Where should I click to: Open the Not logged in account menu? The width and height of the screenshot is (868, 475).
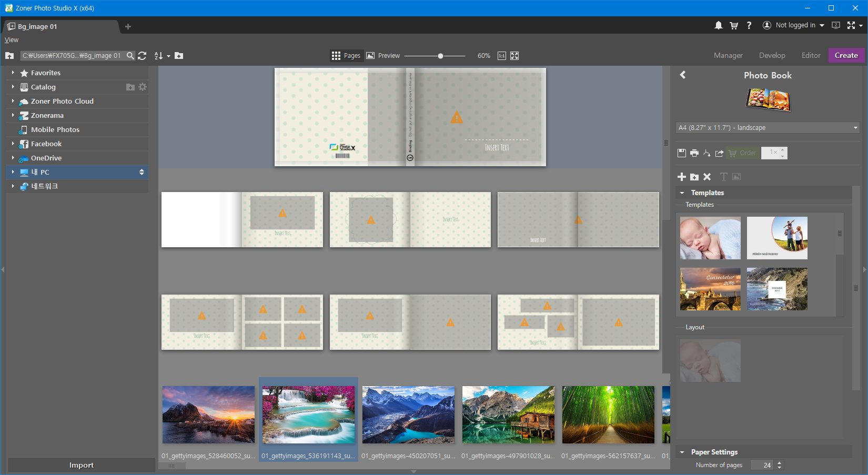click(x=794, y=25)
